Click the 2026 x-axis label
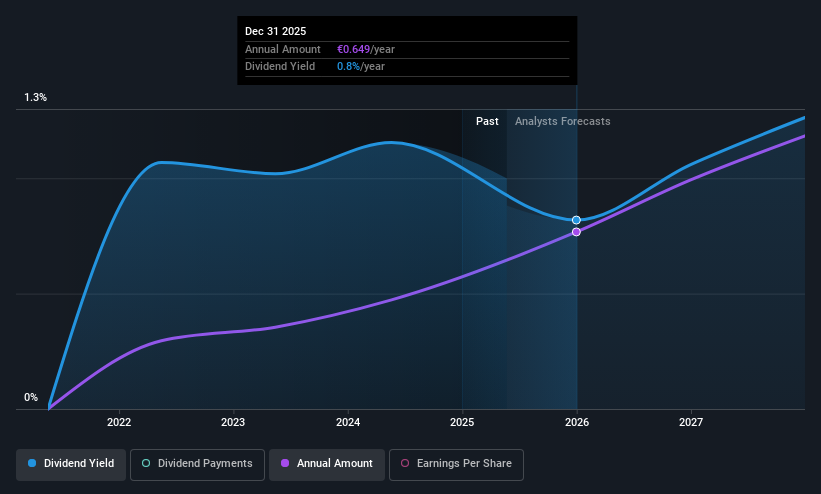Image resolution: width=821 pixels, height=494 pixels. click(x=577, y=422)
